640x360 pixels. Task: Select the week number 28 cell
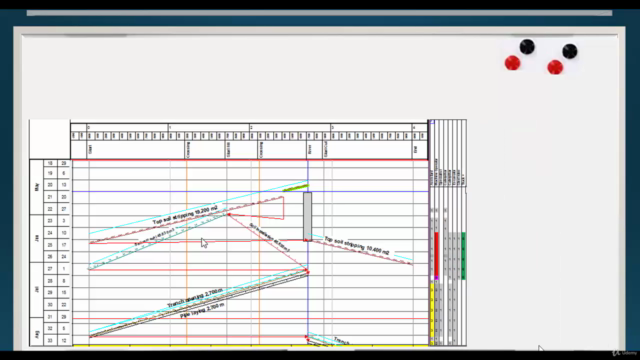pos(50,281)
